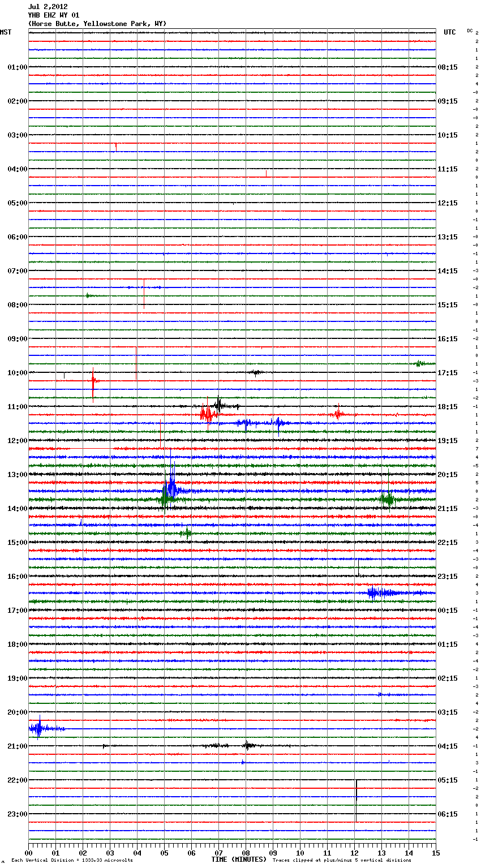Click the '02:15' UTC time label
This screenshot has width=481, height=868.
tap(448, 678)
